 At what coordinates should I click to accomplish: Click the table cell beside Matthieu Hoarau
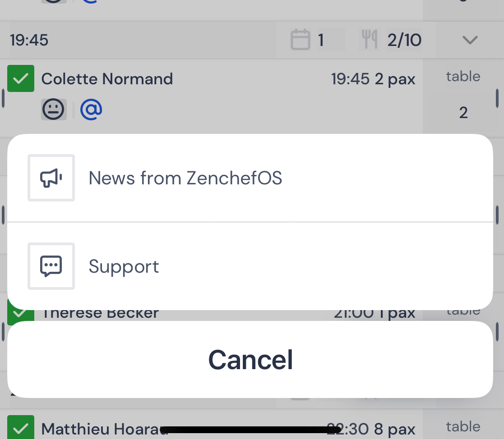463,427
